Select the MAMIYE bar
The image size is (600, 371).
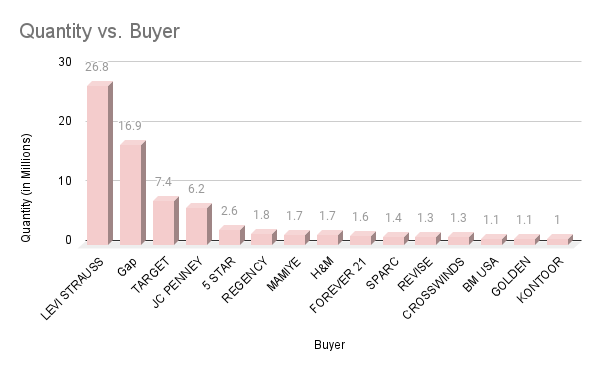(297, 238)
